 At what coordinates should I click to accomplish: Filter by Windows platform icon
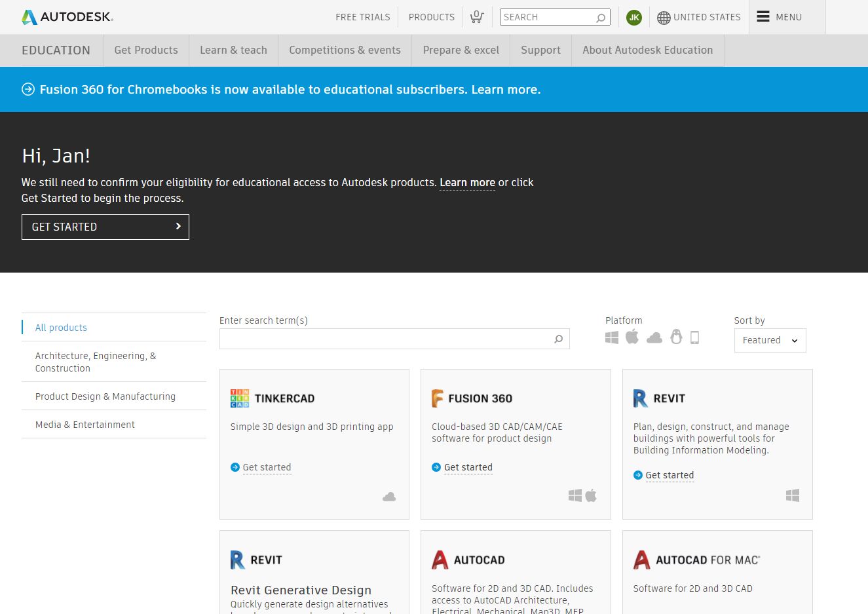[x=612, y=337]
